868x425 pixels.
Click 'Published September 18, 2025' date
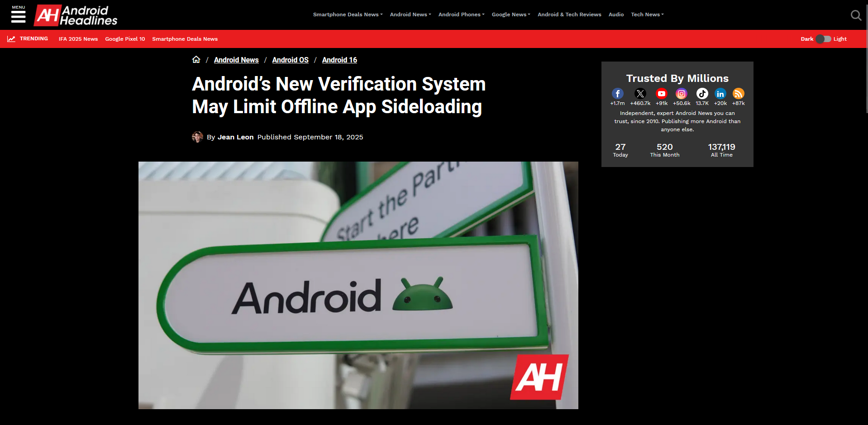coord(310,137)
